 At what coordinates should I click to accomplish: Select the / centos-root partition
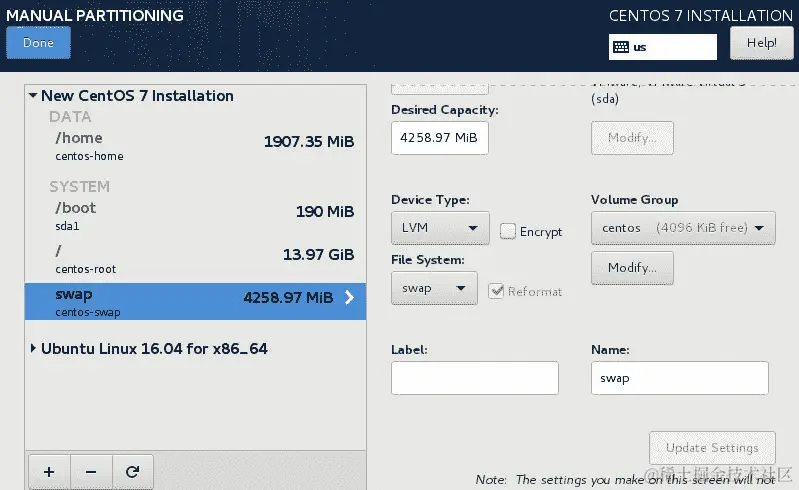click(195, 259)
